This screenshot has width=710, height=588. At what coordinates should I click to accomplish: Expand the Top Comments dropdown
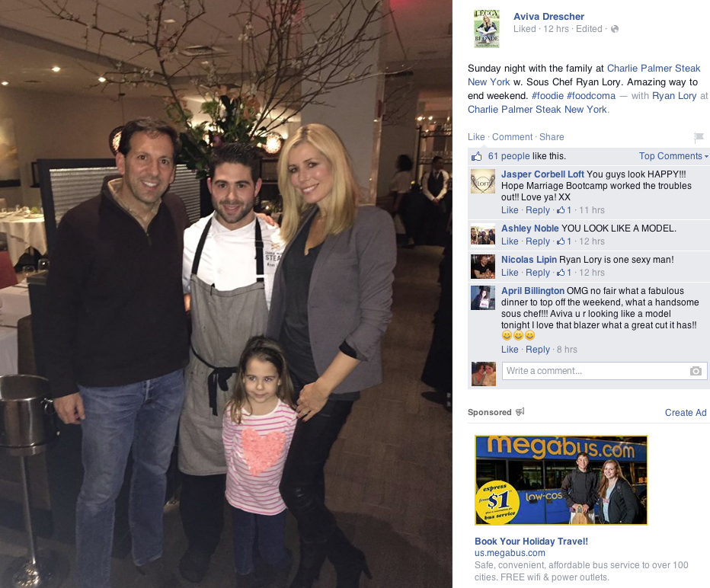point(673,156)
